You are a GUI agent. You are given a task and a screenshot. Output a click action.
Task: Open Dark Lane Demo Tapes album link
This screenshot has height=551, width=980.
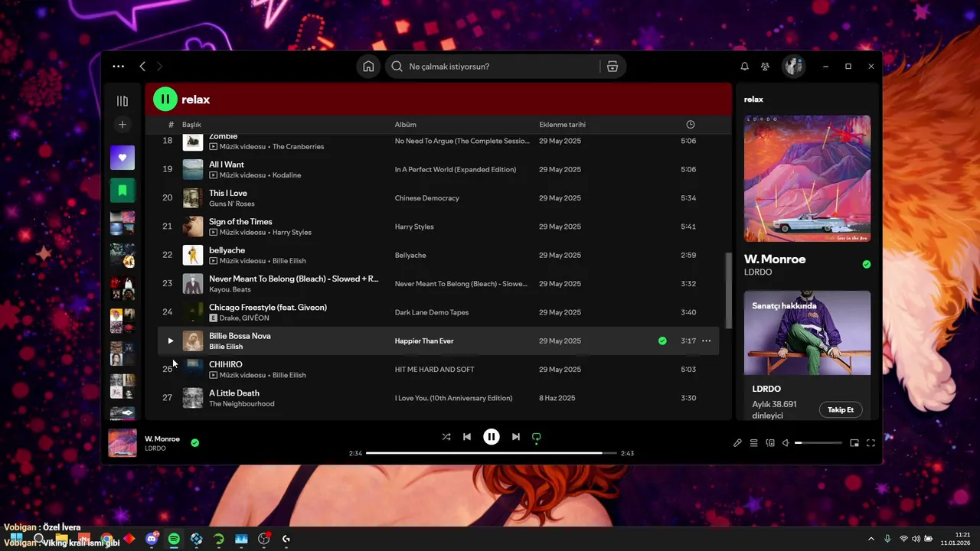point(432,312)
